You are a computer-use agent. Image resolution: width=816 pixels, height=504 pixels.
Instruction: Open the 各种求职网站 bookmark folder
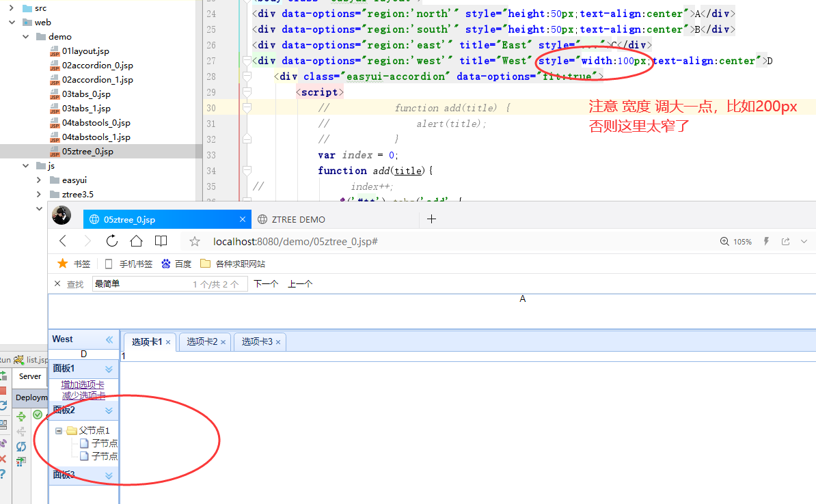click(232, 264)
